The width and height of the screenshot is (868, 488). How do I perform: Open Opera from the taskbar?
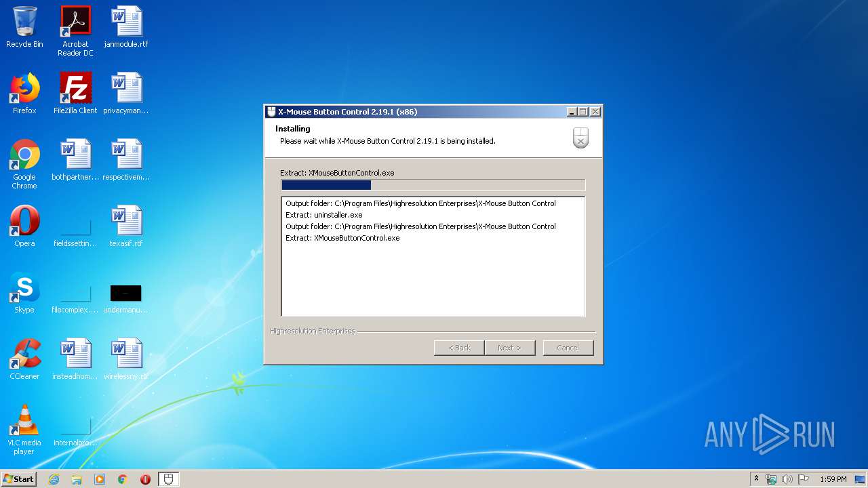(145, 479)
